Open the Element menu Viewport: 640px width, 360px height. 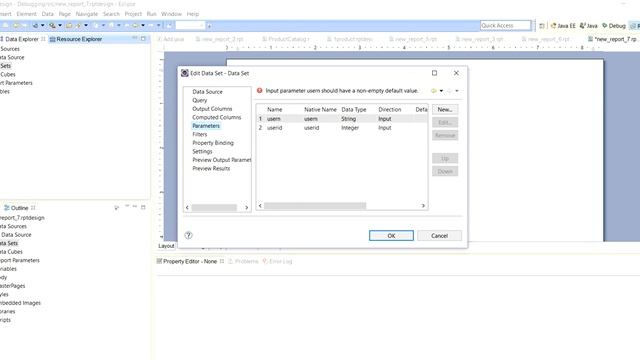[x=26, y=14]
